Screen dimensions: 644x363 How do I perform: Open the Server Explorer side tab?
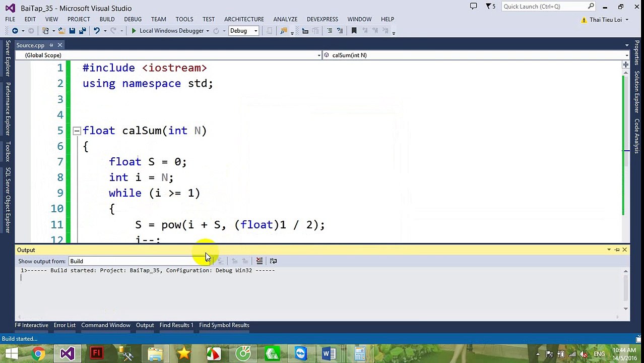[8, 58]
